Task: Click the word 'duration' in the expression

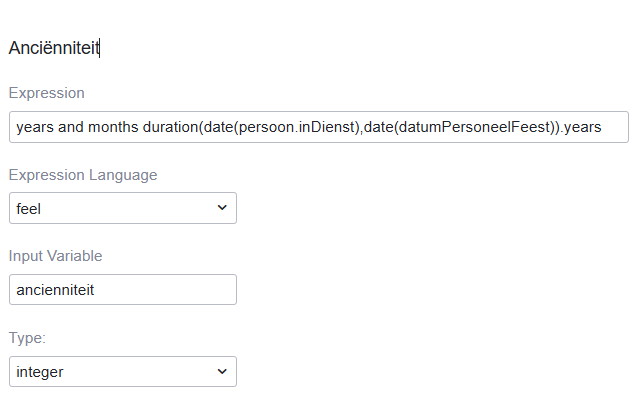Action: (x=169, y=127)
